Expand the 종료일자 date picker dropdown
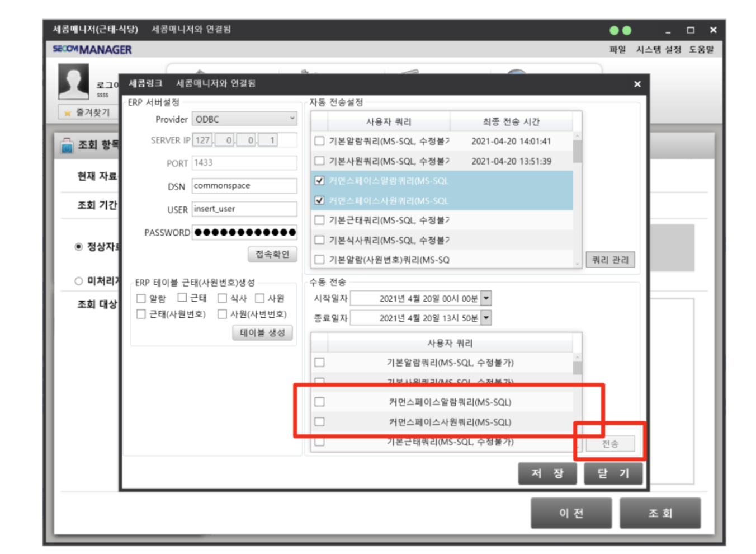756x554 pixels. 486,318
